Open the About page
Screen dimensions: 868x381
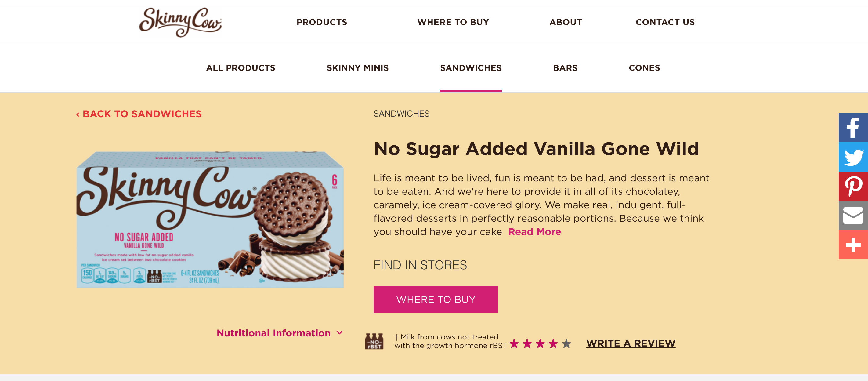566,22
